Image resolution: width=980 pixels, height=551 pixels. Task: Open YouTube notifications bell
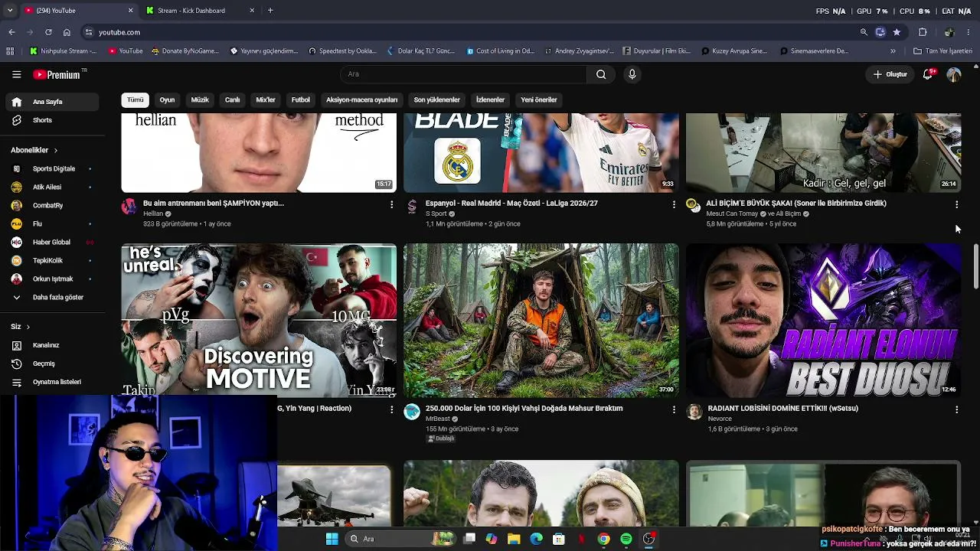(928, 74)
